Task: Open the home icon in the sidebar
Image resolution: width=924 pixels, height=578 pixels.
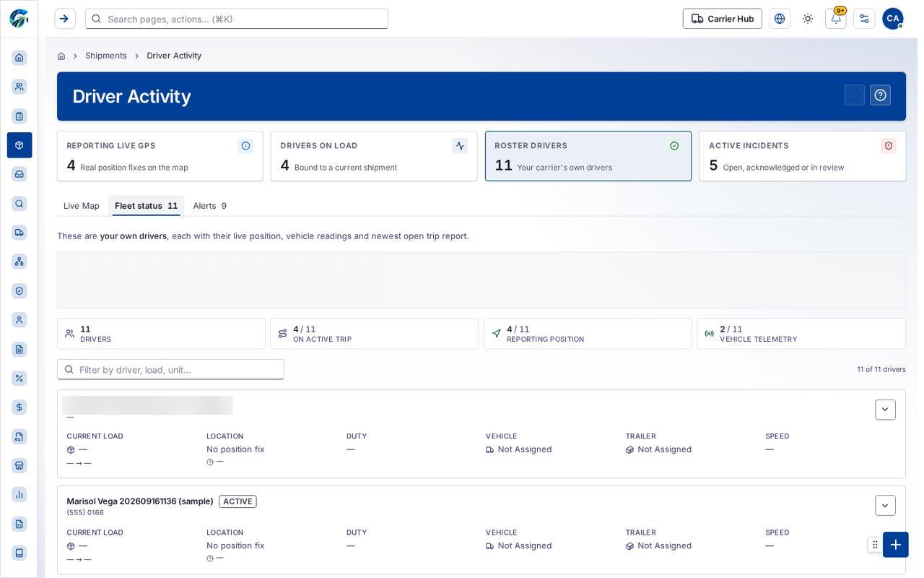Action: coord(19,58)
